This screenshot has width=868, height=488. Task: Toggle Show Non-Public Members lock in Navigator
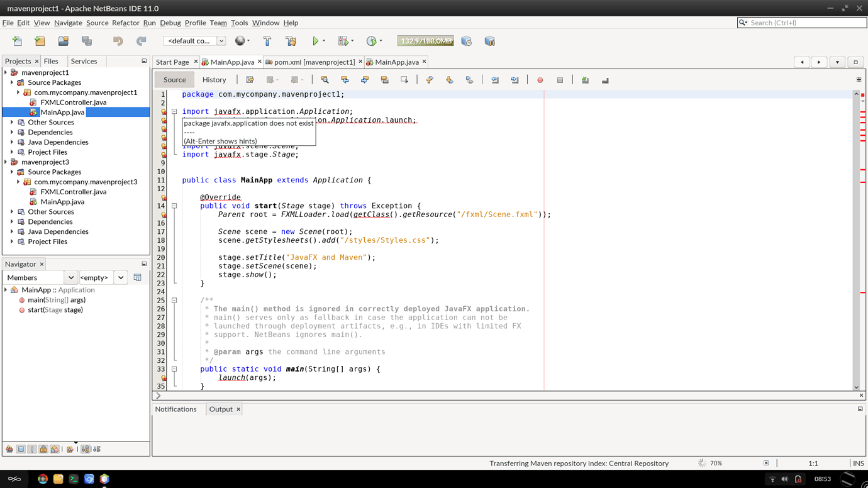[x=43, y=449]
